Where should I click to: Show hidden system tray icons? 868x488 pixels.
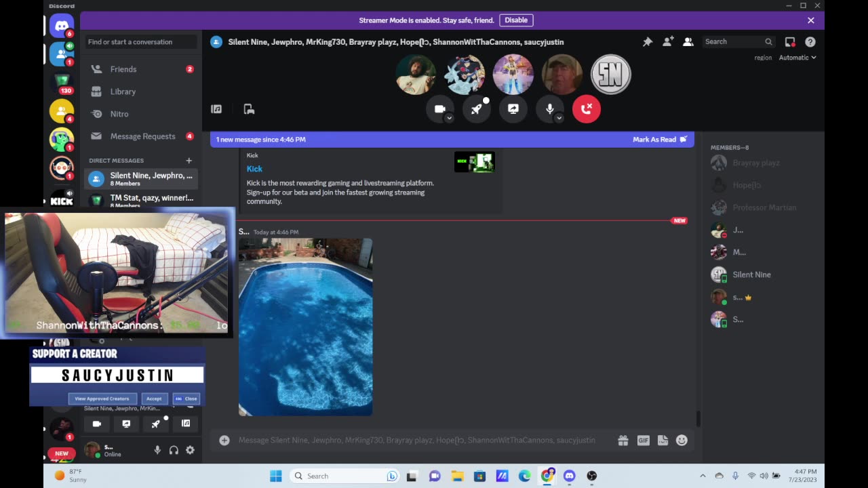[703, 476]
